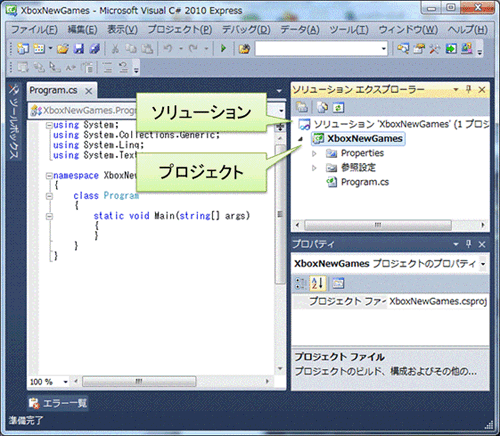Save the file with the floppy disk icon
The width and height of the screenshot is (500, 436).
tap(79, 49)
